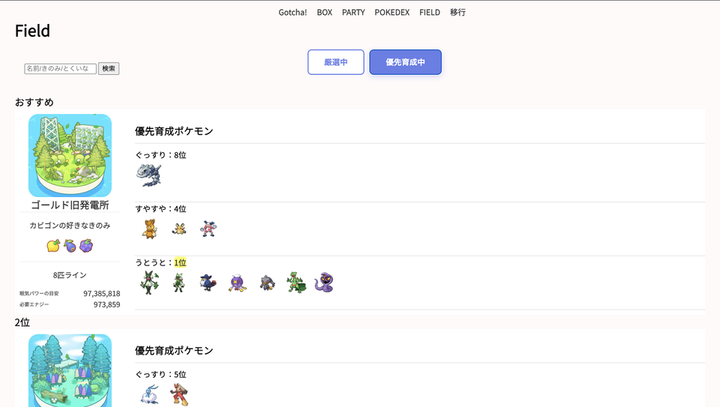Click the Steelix sprite under ぐっすり:8位
The width and height of the screenshot is (720, 407).
(149, 175)
